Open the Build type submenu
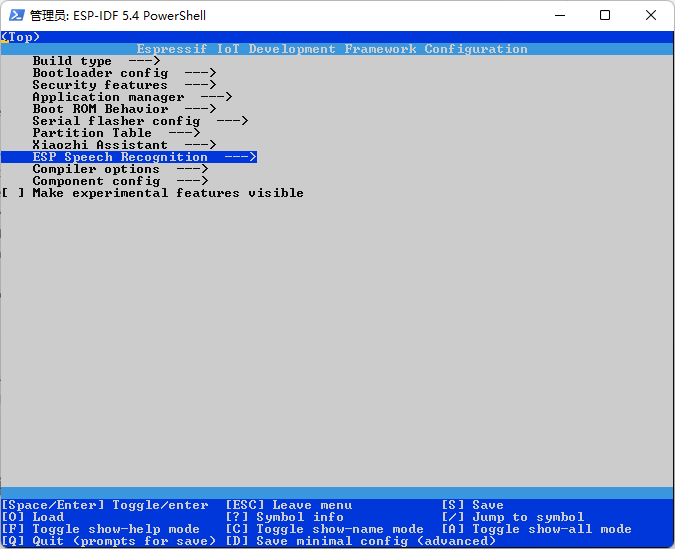 (x=96, y=61)
